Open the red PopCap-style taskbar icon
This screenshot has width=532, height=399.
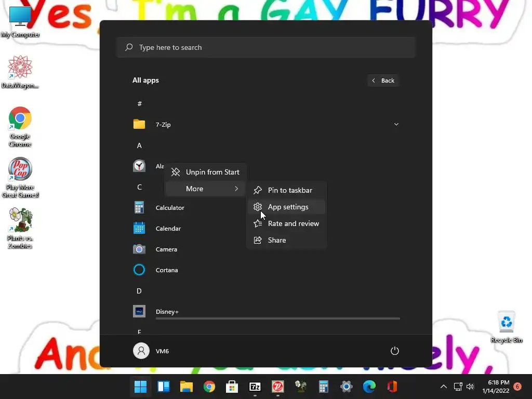278,387
